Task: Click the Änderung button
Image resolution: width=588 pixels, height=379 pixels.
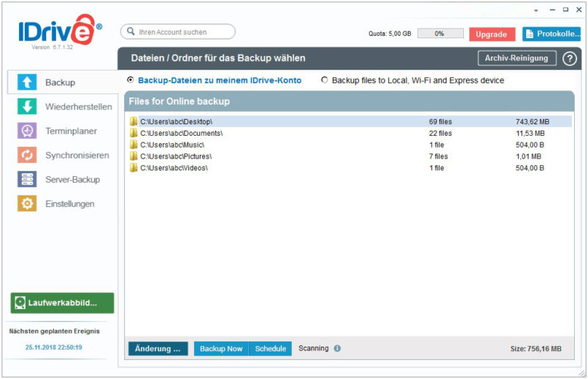Action: [x=158, y=349]
